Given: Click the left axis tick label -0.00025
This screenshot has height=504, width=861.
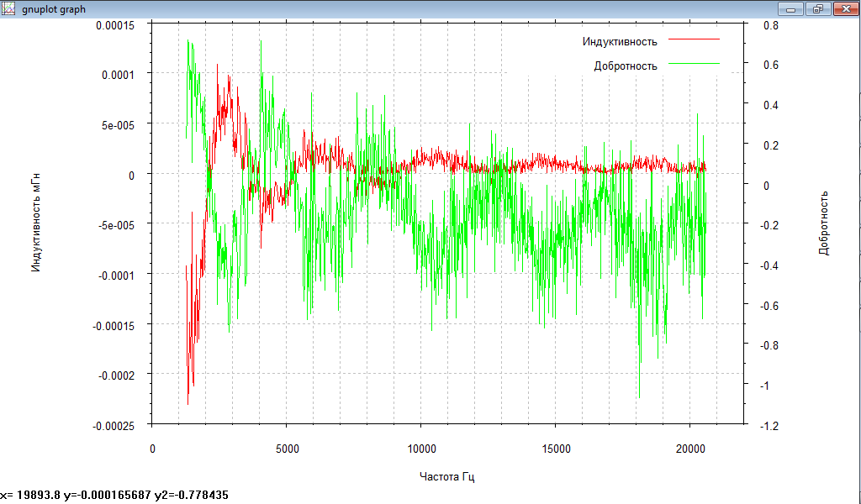Looking at the screenshot, I should pos(114,426).
